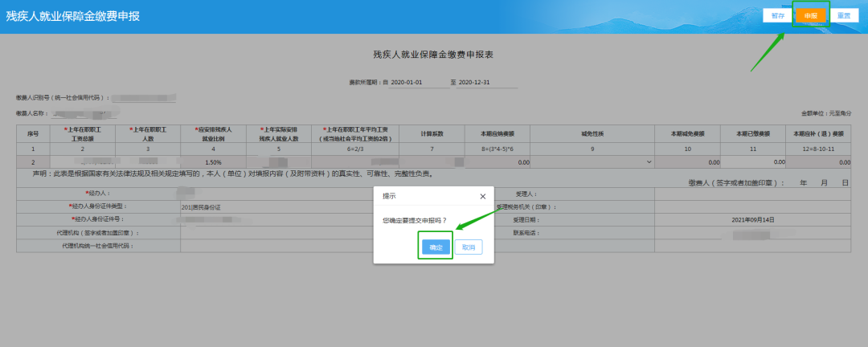Image resolution: width=868 pixels, height=347 pixels.
Task: Click the 缴费人识别号 blurred value field
Action: click(x=143, y=98)
